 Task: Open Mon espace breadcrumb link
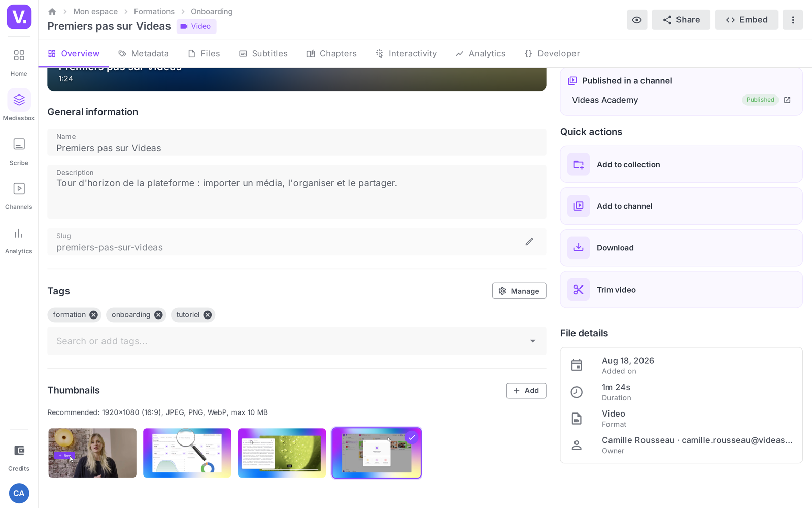point(95,11)
